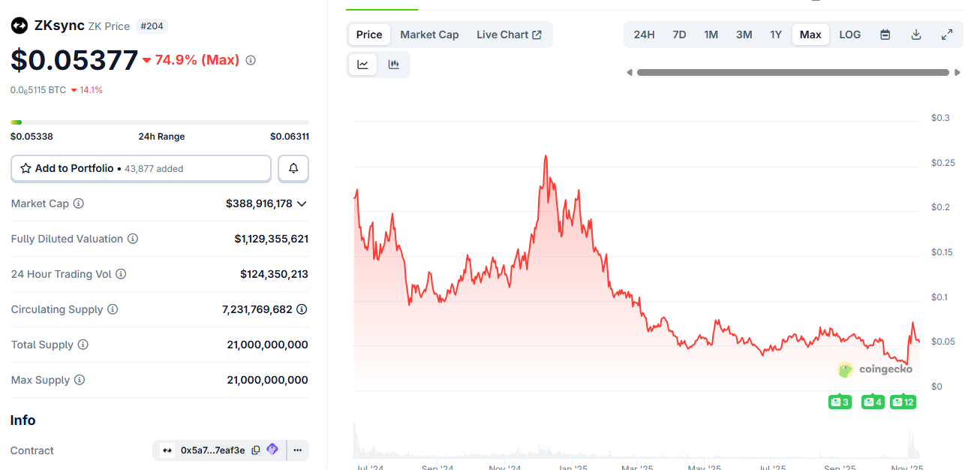Show 24 Hour Trading Vol info icon
The width and height of the screenshot is (980, 470).
point(121,274)
